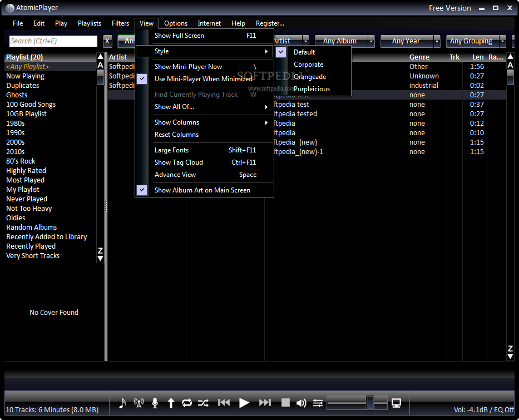Screen dimensions: 519x420
Task: Mute audio using the speaker icon
Action: (301, 403)
